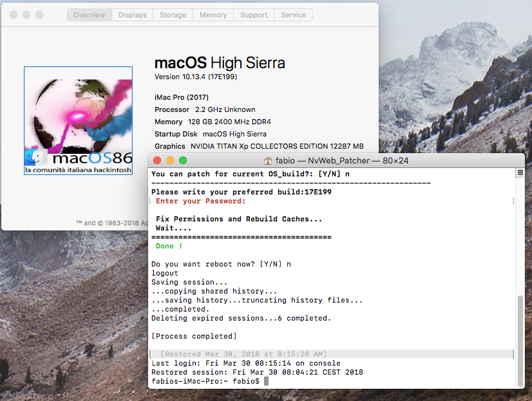532x401 pixels.
Task: Click the 'Processor 2.2 GHz Unknown' line
Action: click(205, 109)
